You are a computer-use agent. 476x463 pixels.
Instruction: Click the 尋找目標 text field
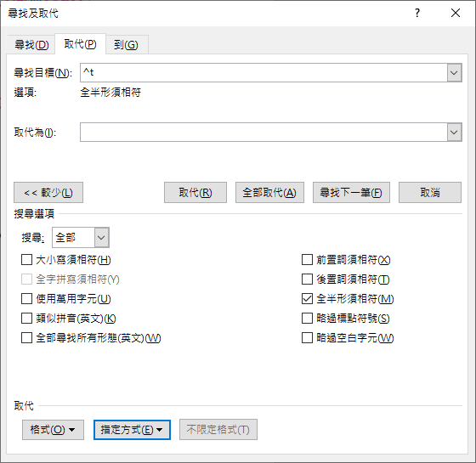(x=263, y=73)
